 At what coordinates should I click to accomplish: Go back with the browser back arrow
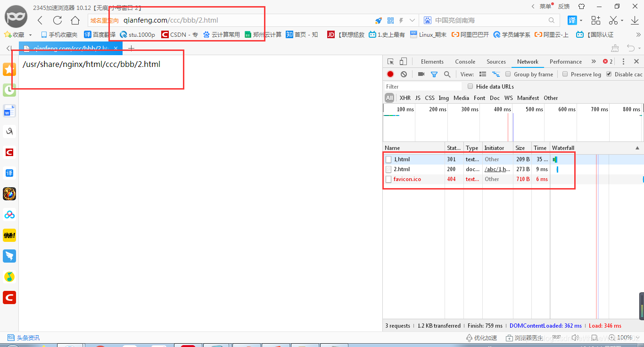[40, 20]
